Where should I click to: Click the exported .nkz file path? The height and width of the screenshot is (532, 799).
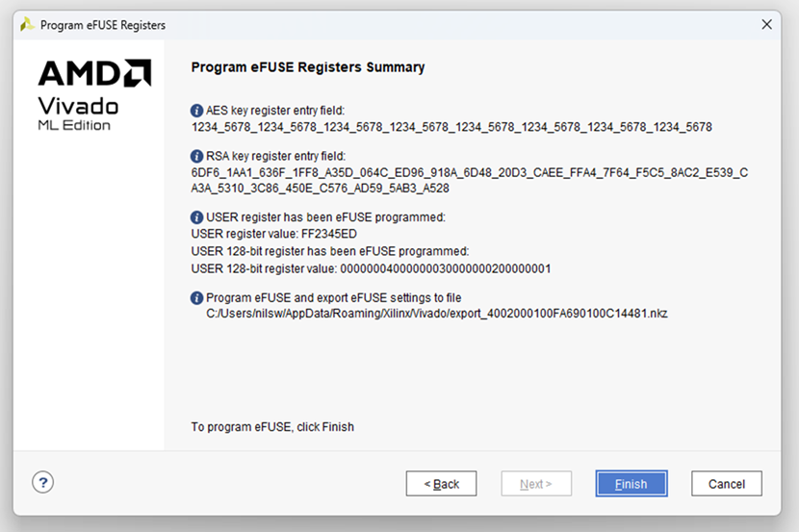tap(436, 314)
